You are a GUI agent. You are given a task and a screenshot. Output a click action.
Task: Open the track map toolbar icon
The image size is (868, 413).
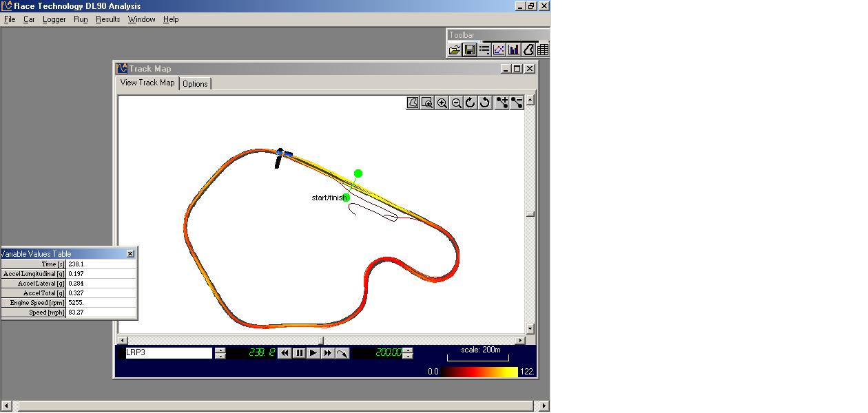click(x=528, y=50)
